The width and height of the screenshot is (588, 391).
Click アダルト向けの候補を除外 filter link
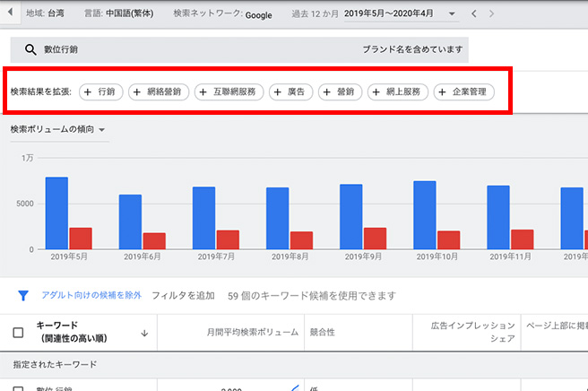click(91, 295)
